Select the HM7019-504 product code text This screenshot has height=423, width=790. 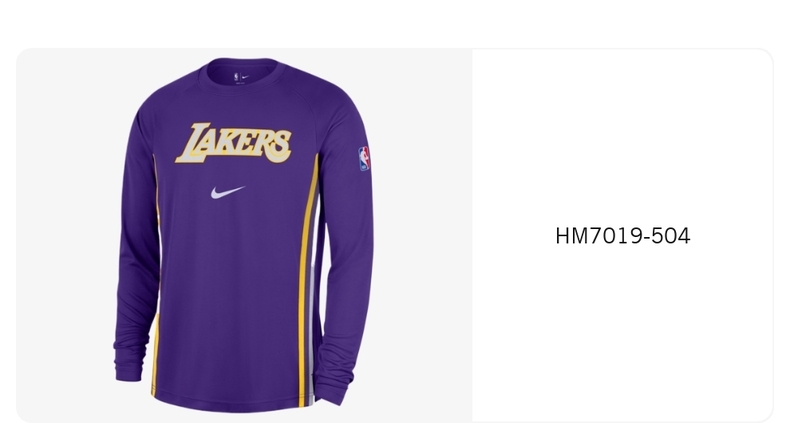623,236
